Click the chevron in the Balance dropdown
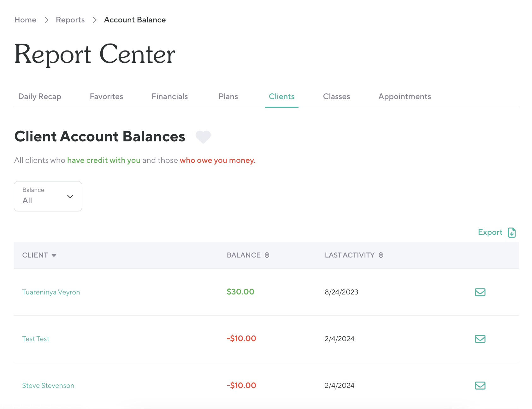 tap(70, 196)
